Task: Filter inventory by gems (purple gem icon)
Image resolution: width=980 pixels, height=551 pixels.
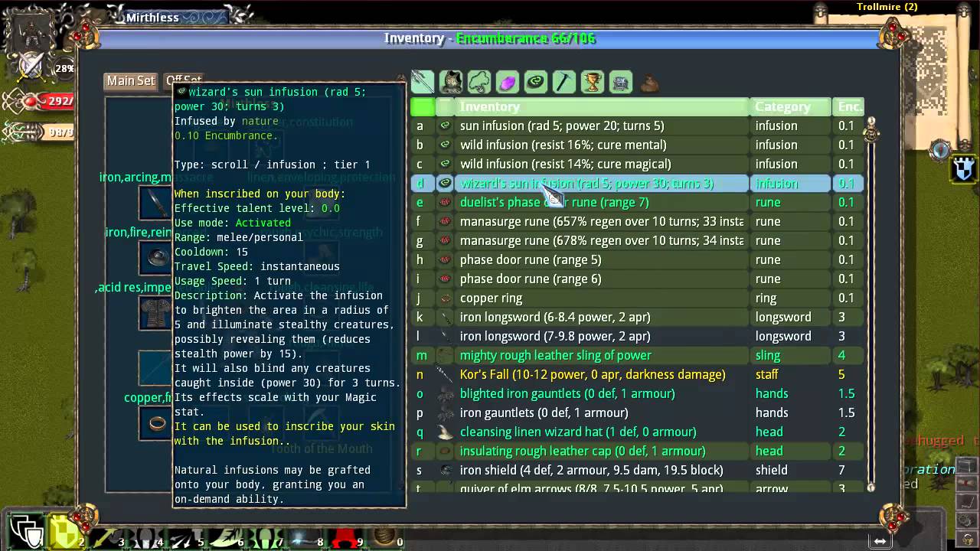Action: pyautogui.click(x=508, y=81)
